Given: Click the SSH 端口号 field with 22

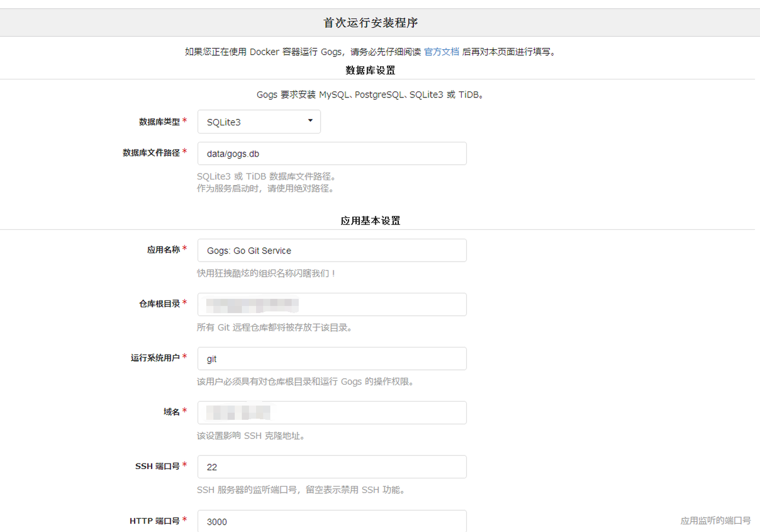Looking at the screenshot, I should point(332,467).
